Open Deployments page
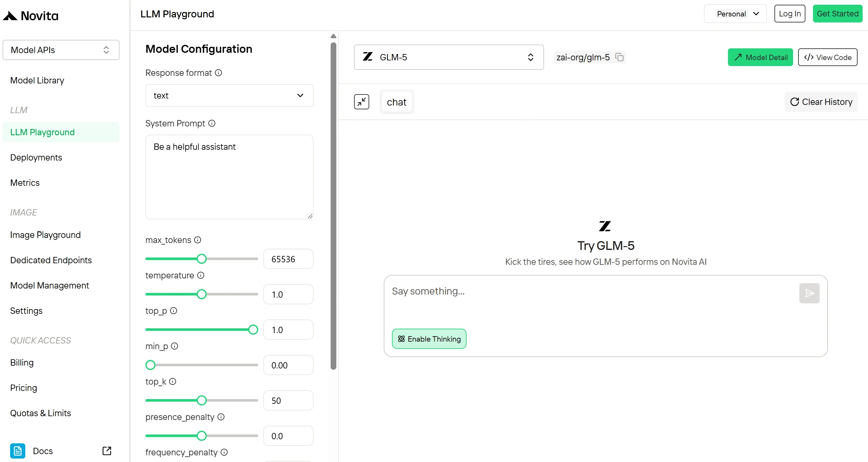 [x=36, y=157]
